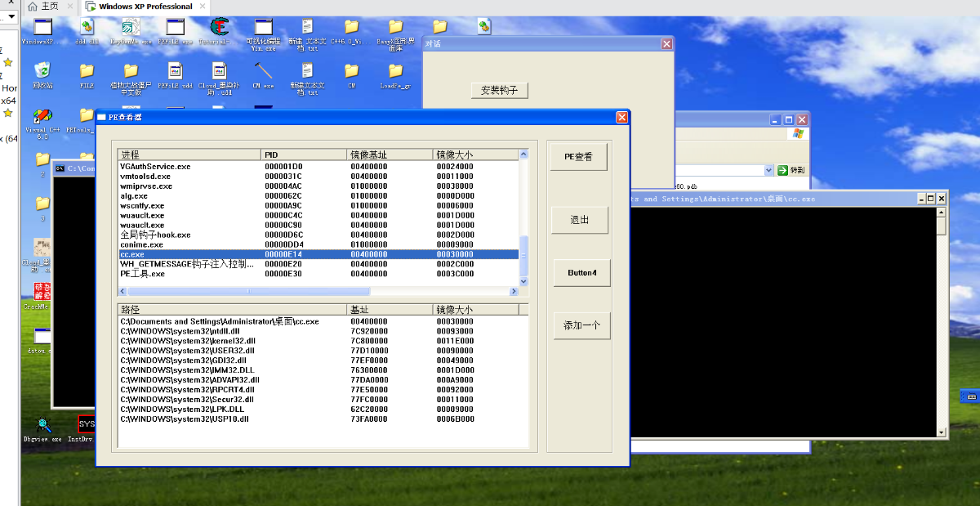The width and height of the screenshot is (980, 506).
Task: Click the Windows flag logo in Explorer window
Action: click(798, 132)
